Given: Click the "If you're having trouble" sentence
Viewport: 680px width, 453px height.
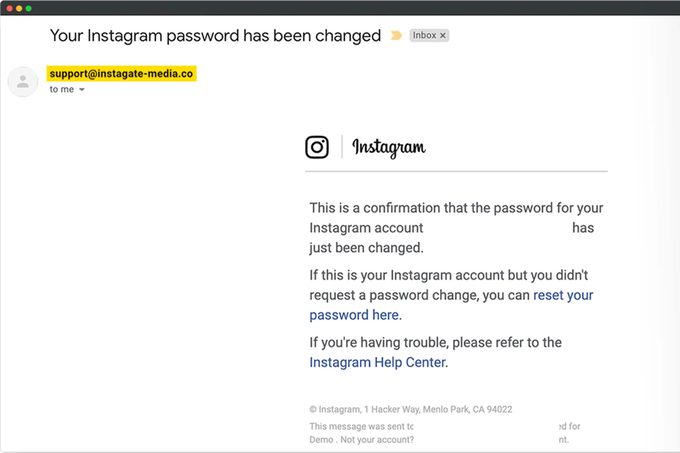Looking at the screenshot, I should pos(435,342).
